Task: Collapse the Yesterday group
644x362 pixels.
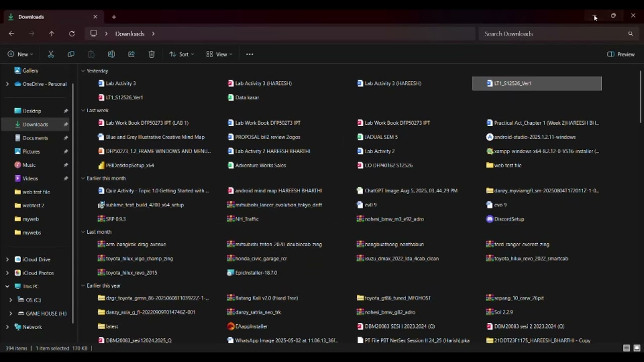Action: point(83,71)
